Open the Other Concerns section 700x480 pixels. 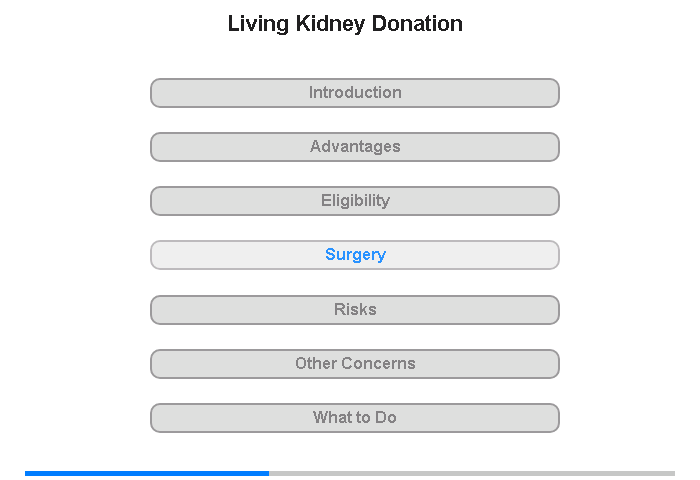(x=355, y=364)
